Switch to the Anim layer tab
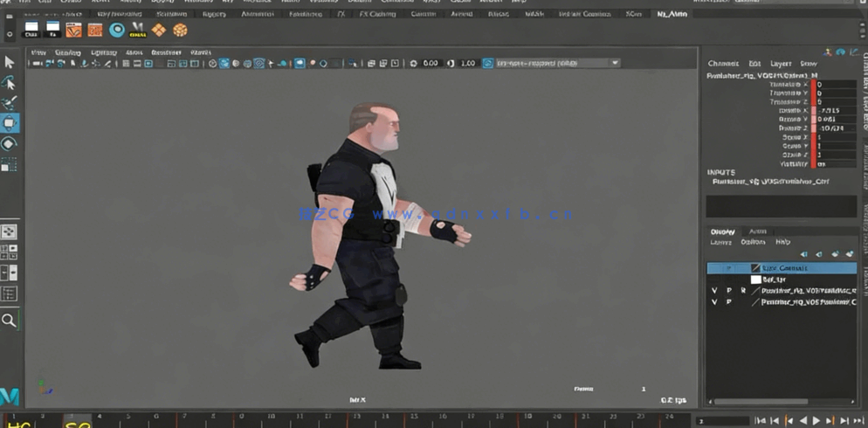This screenshot has width=868, height=428. tap(757, 231)
